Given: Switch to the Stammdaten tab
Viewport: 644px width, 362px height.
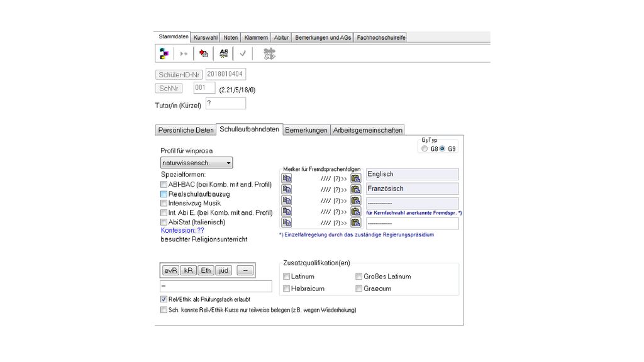Looking at the screenshot, I should pyautogui.click(x=174, y=36).
